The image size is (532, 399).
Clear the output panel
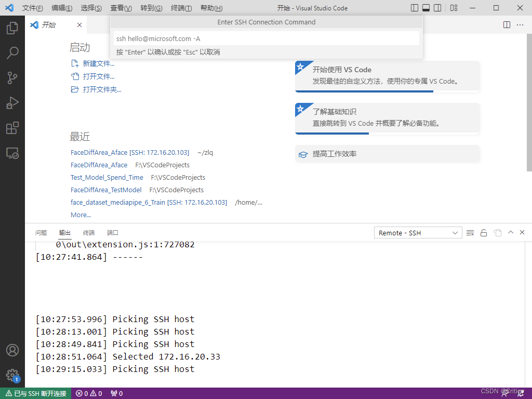pyautogui.click(x=470, y=233)
